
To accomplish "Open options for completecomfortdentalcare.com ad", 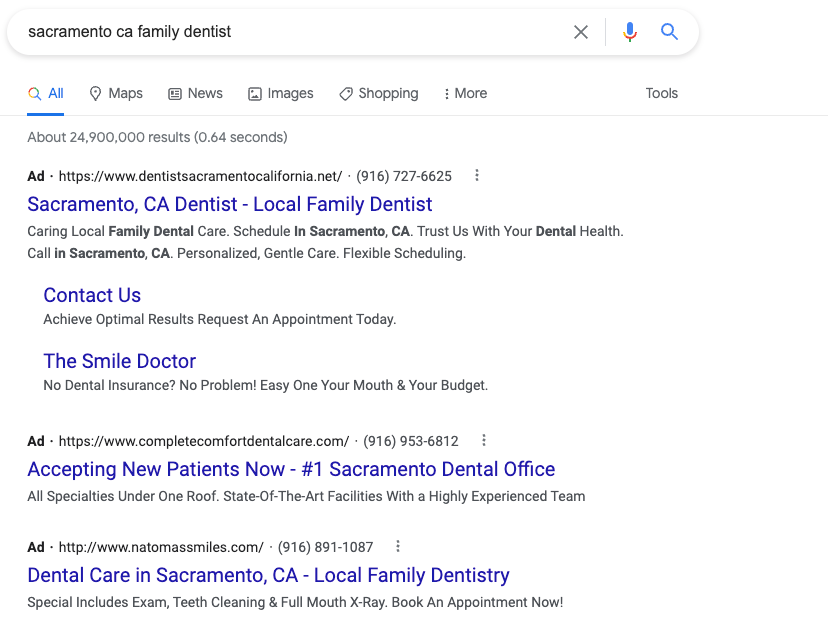I will 484,440.
